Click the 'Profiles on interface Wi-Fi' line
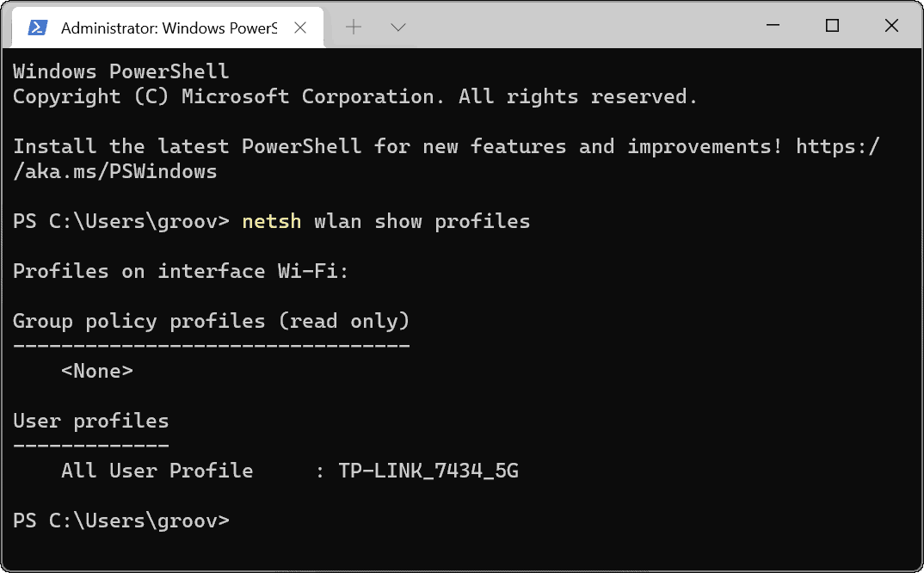The image size is (924, 573). pos(181,271)
